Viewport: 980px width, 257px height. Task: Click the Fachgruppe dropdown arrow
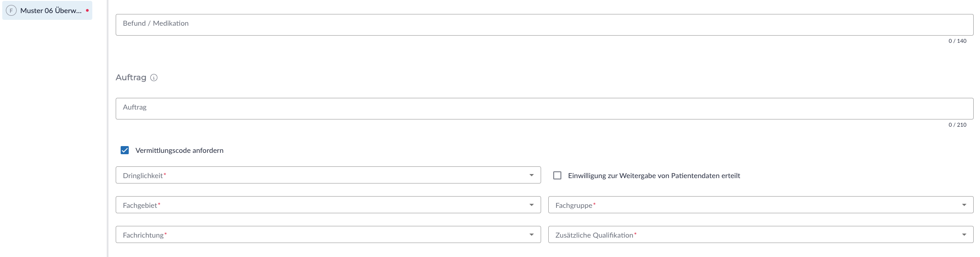tap(964, 205)
